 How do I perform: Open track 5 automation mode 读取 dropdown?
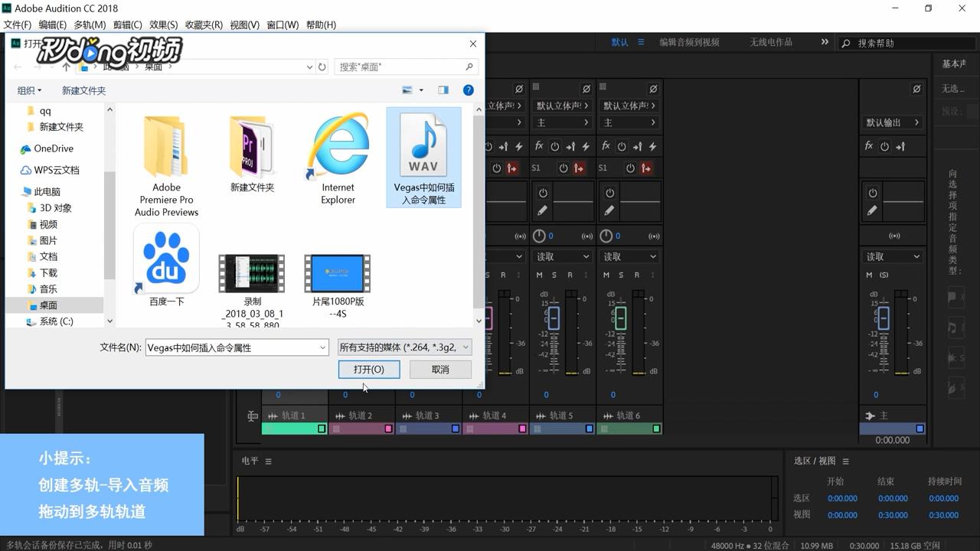point(563,256)
